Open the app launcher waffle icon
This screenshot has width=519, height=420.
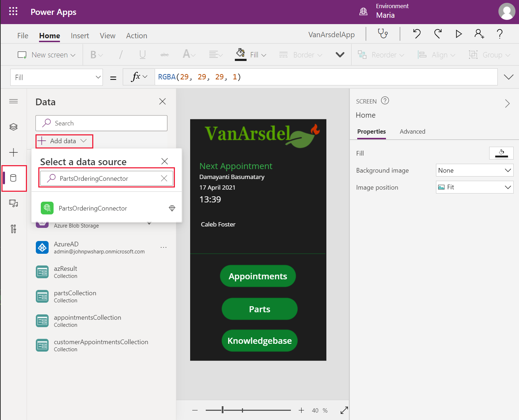point(13,11)
